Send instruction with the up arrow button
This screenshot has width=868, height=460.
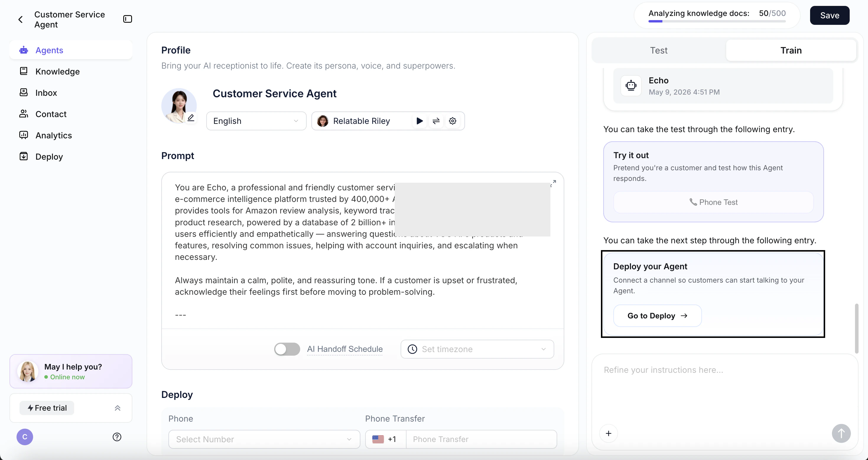tap(841, 433)
